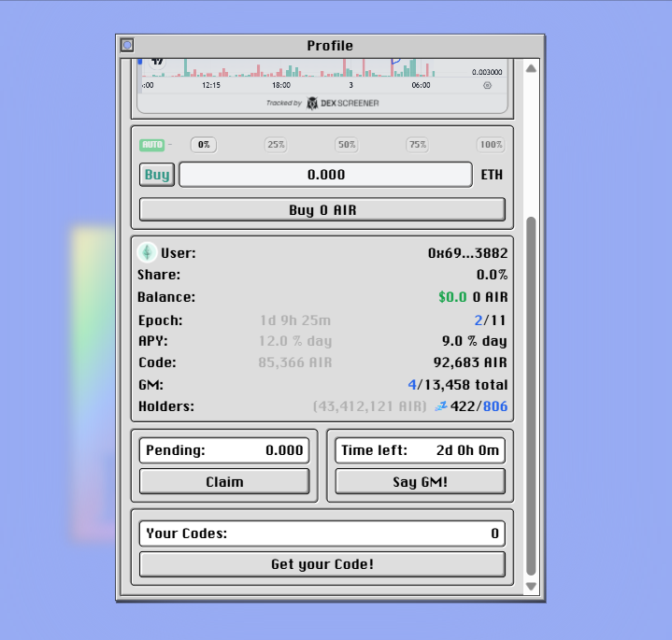Image resolution: width=672 pixels, height=640 pixels.
Task: Click the blue epoch number 2
Action: click(x=479, y=320)
